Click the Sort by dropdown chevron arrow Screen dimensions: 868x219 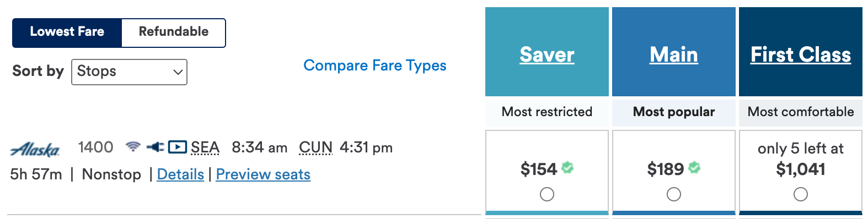click(178, 72)
